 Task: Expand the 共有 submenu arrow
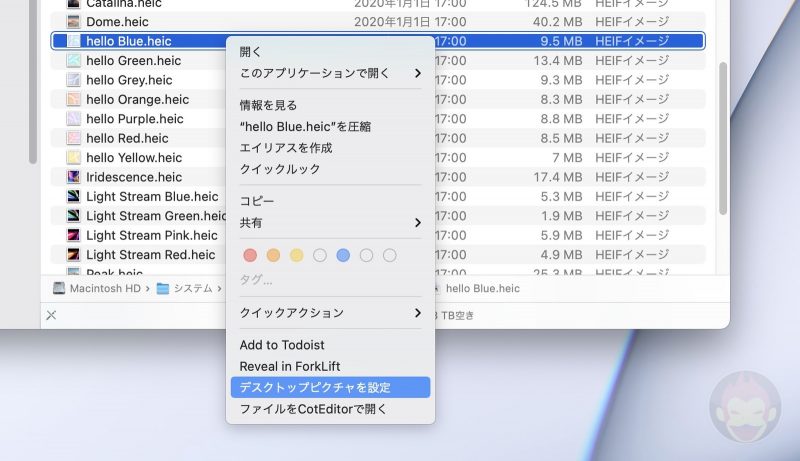[418, 223]
